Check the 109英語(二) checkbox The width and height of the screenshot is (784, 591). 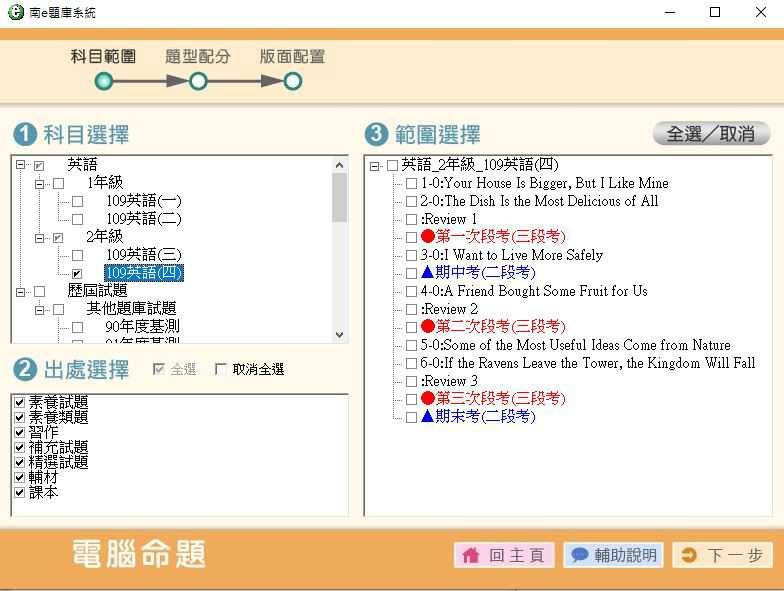pos(78,220)
